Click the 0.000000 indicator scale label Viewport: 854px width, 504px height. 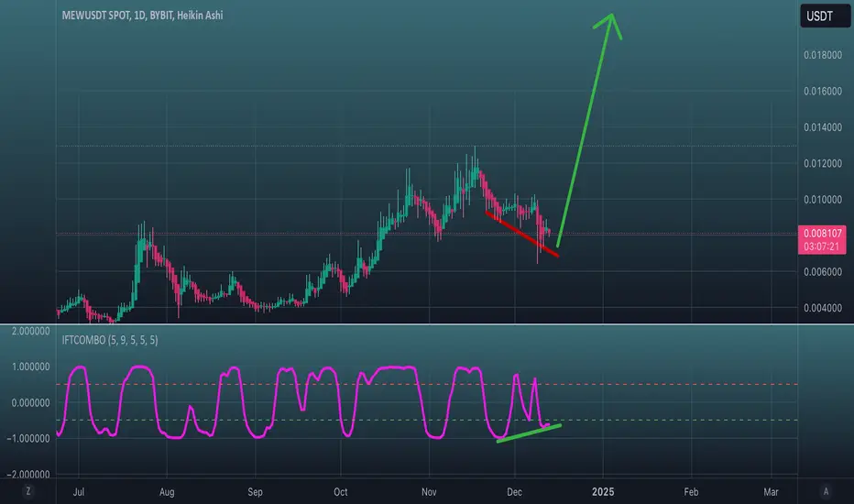pyautogui.click(x=30, y=402)
